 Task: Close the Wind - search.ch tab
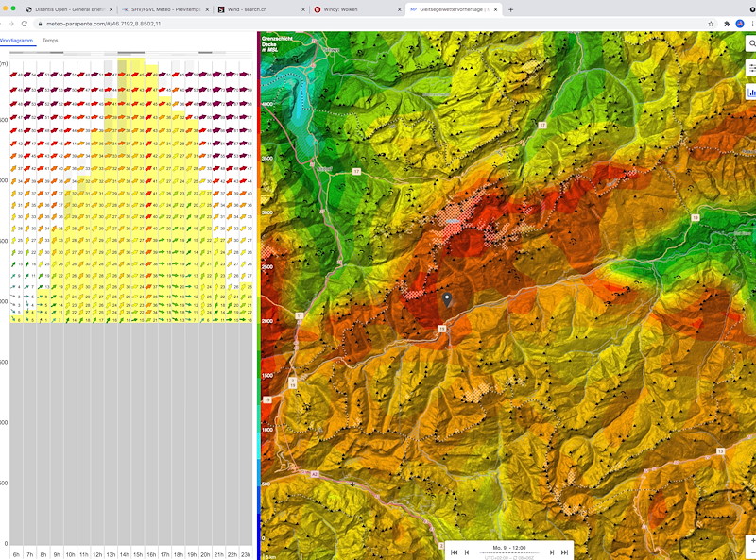[x=303, y=9]
